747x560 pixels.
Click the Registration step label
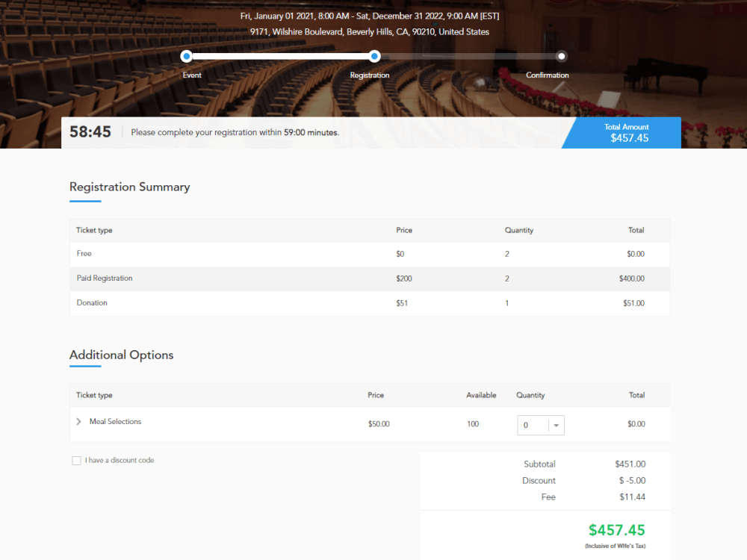tap(370, 75)
